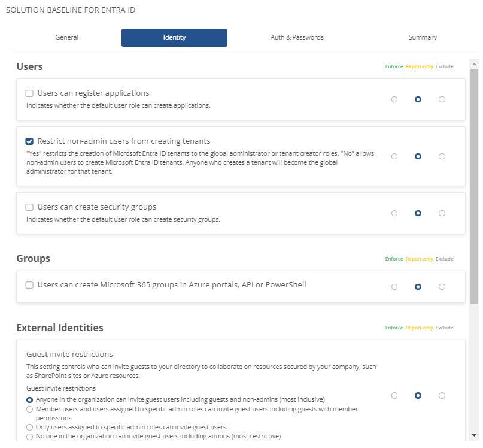The height and width of the screenshot is (448, 483).
Task: Select Member users and specific admin roles option
Action: 29,409
